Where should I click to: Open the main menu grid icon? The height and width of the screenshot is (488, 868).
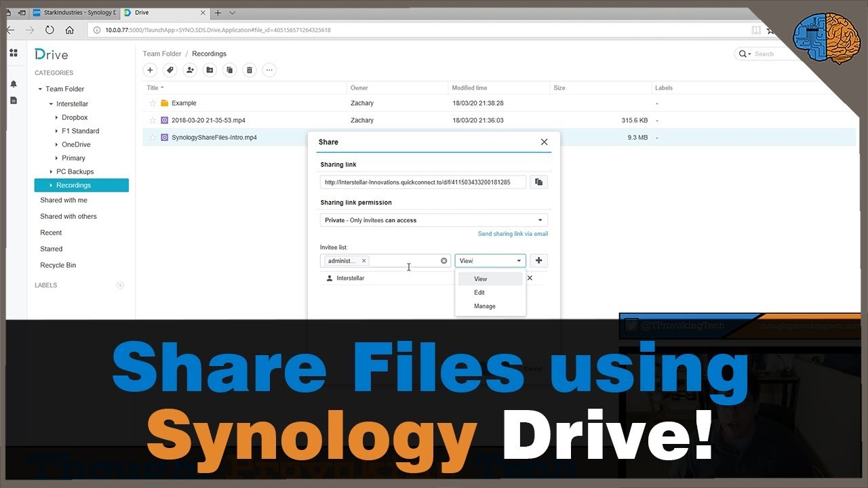(x=14, y=52)
